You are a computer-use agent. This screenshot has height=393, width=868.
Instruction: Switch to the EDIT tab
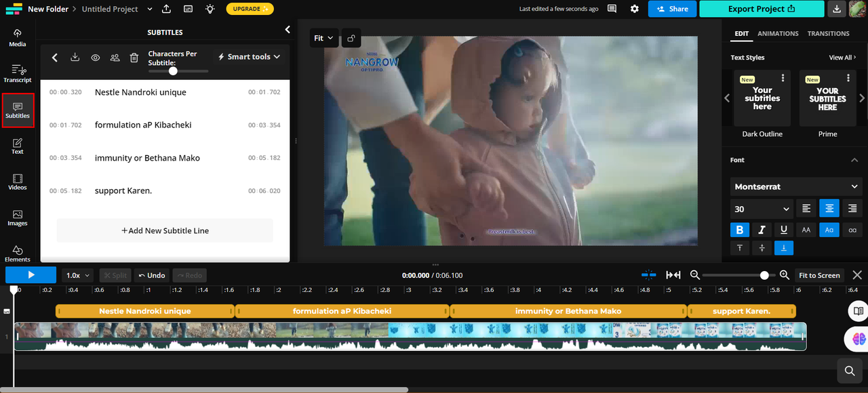coord(741,33)
